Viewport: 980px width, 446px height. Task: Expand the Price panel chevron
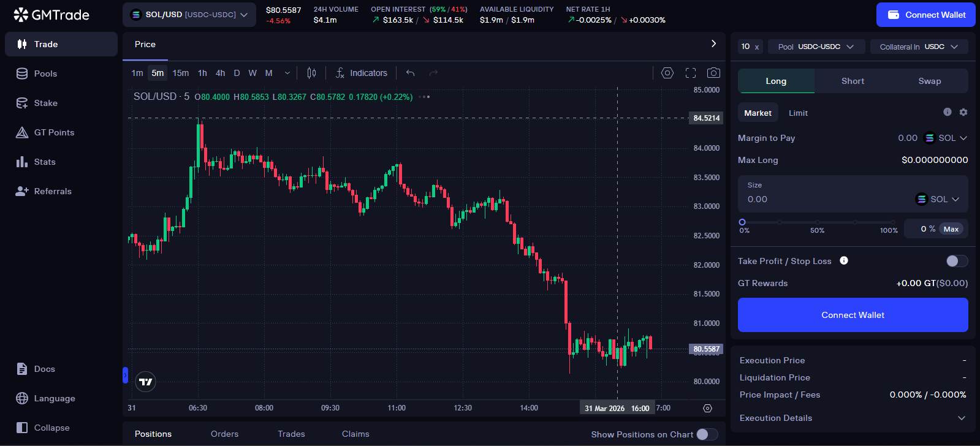coord(713,43)
